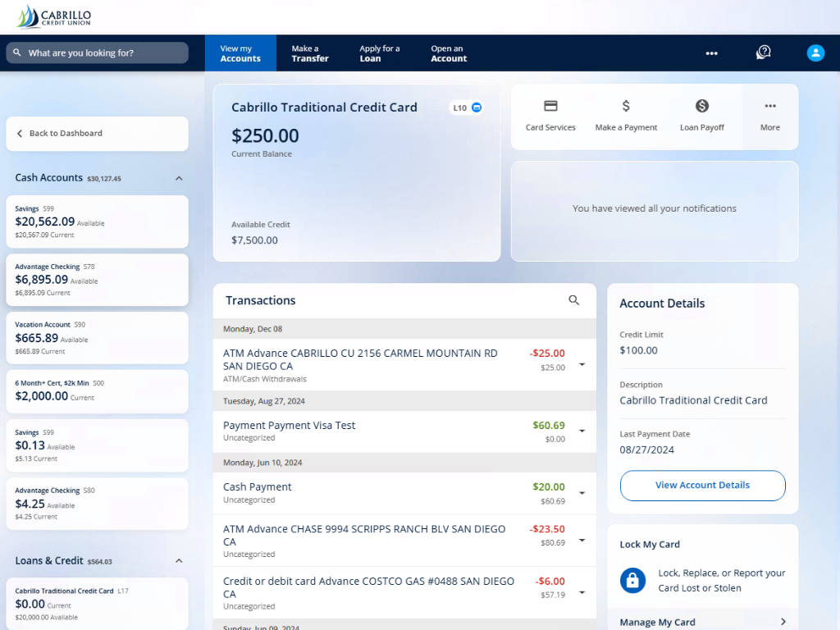Click the View Account Details button
Viewport: 840px width, 630px height.
702,485
